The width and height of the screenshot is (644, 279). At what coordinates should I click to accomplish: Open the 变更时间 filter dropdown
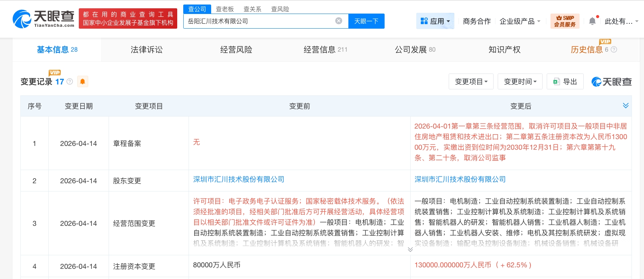coord(520,81)
